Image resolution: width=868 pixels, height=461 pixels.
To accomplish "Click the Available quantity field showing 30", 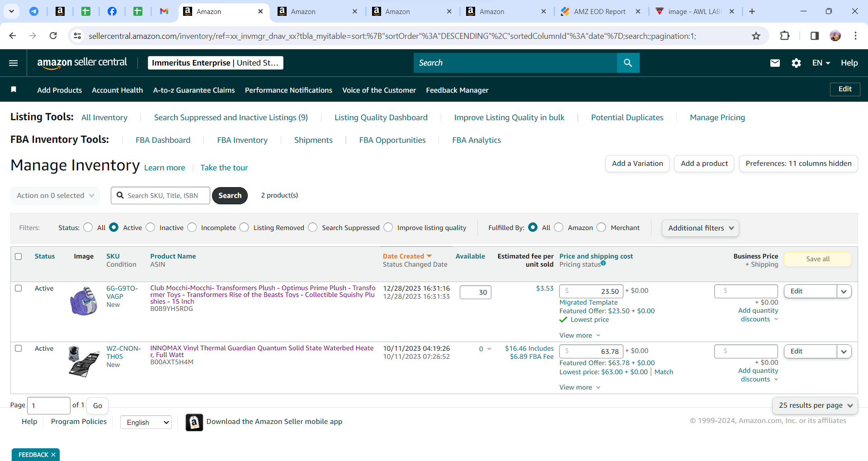I will tap(476, 292).
